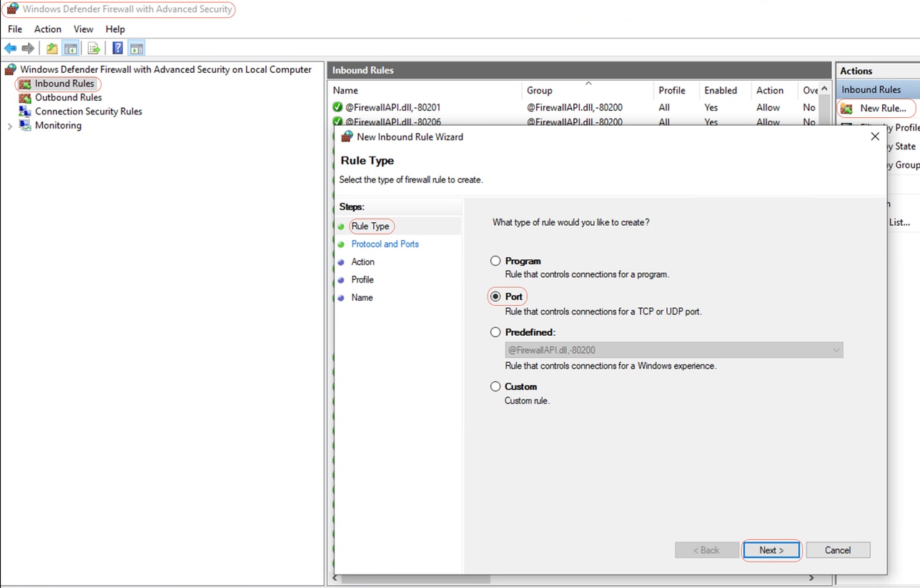Image resolution: width=920 pixels, height=588 pixels.
Task: Open the View menu
Action: click(x=84, y=29)
